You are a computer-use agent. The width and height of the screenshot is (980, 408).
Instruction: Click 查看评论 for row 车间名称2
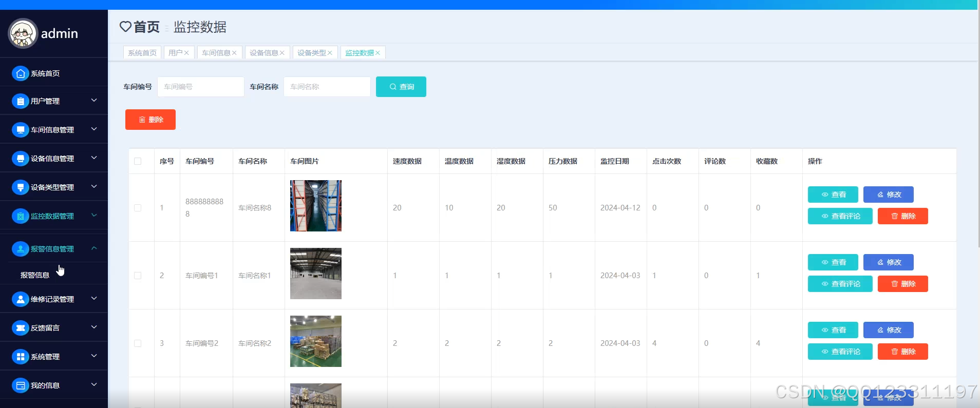point(840,352)
